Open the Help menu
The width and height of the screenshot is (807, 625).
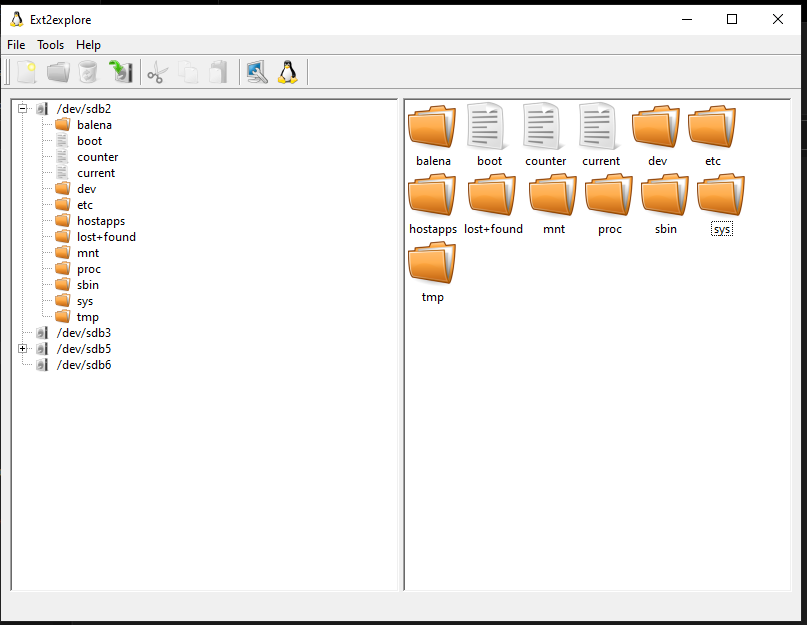tap(89, 45)
